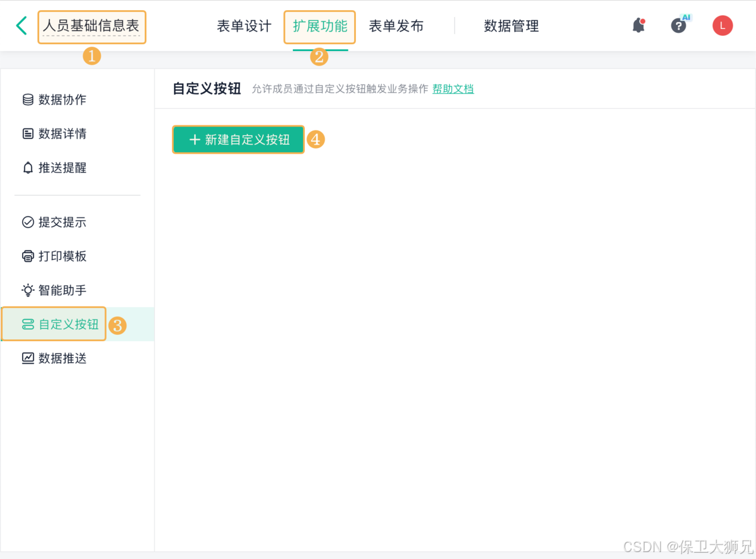Click the 新建自定义按钮 button

pos(239,139)
